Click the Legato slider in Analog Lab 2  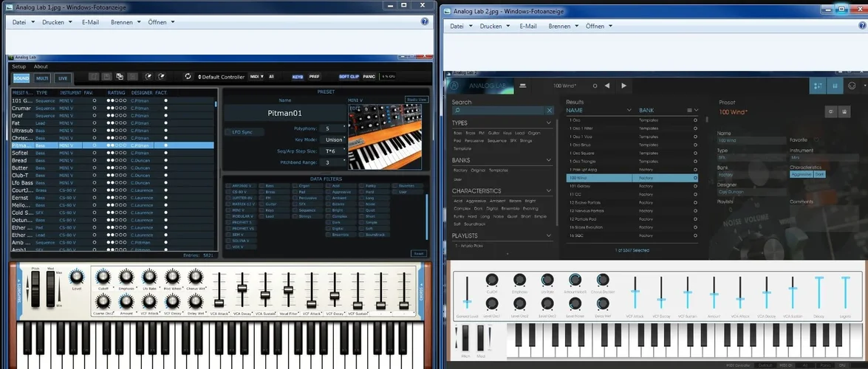[845, 293]
